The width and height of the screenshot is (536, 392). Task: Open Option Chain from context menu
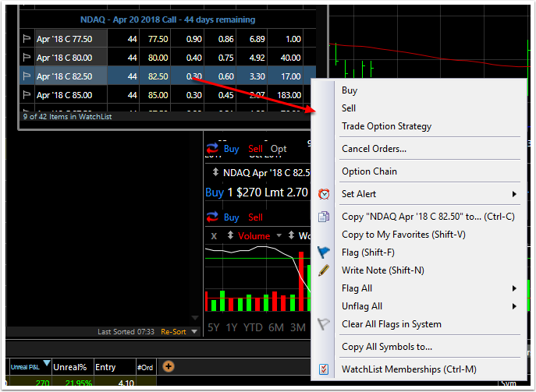click(369, 171)
